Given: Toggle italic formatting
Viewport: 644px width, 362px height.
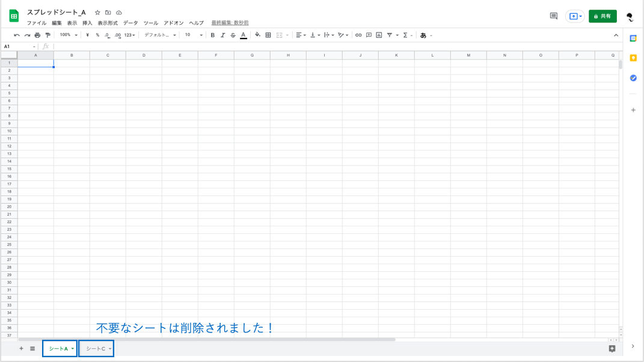Looking at the screenshot, I should [222, 35].
